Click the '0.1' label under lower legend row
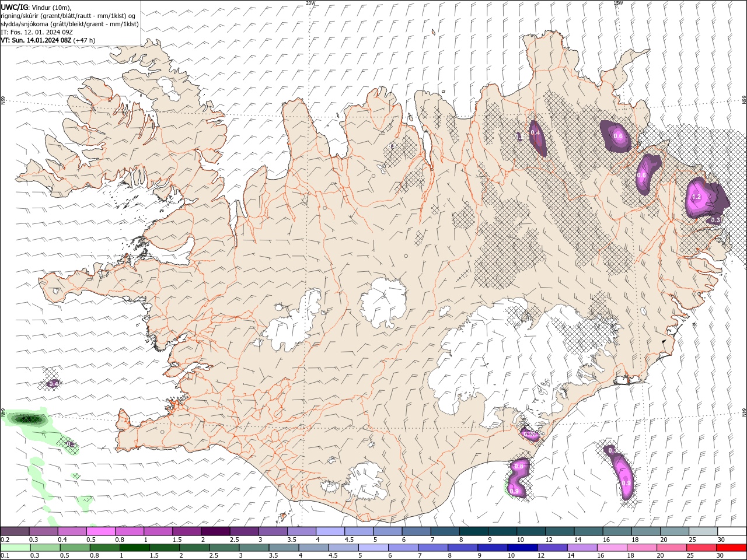Image resolution: width=747 pixels, height=560 pixels. 5,556
